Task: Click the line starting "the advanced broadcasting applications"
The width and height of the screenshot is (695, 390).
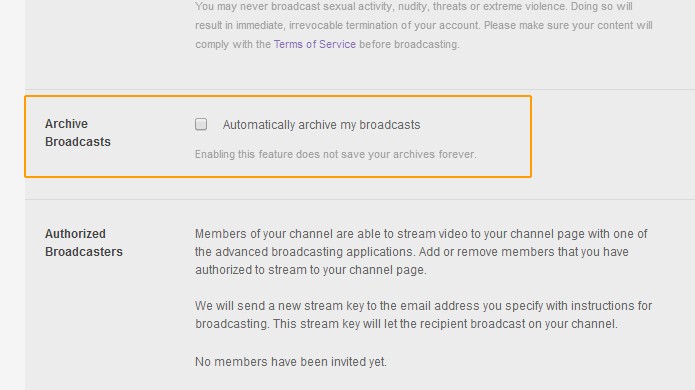Action: [412, 252]
